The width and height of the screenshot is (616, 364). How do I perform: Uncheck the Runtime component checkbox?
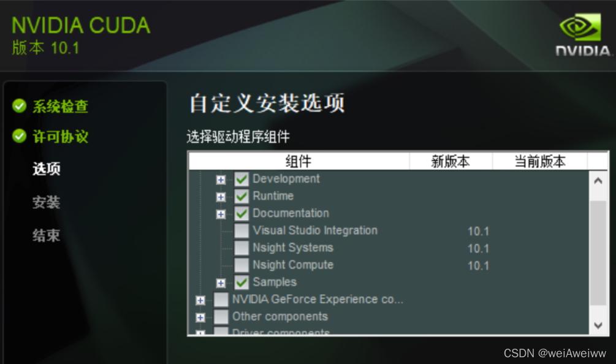click(x=241, y=196)
